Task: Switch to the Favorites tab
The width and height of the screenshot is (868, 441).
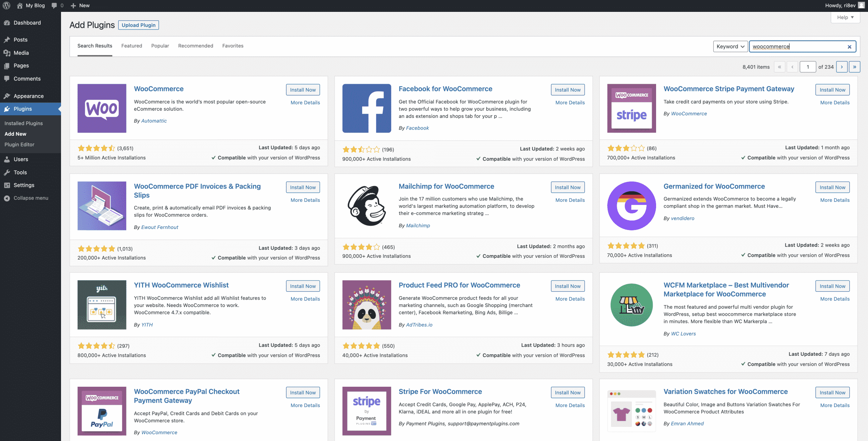Action: 233,46
